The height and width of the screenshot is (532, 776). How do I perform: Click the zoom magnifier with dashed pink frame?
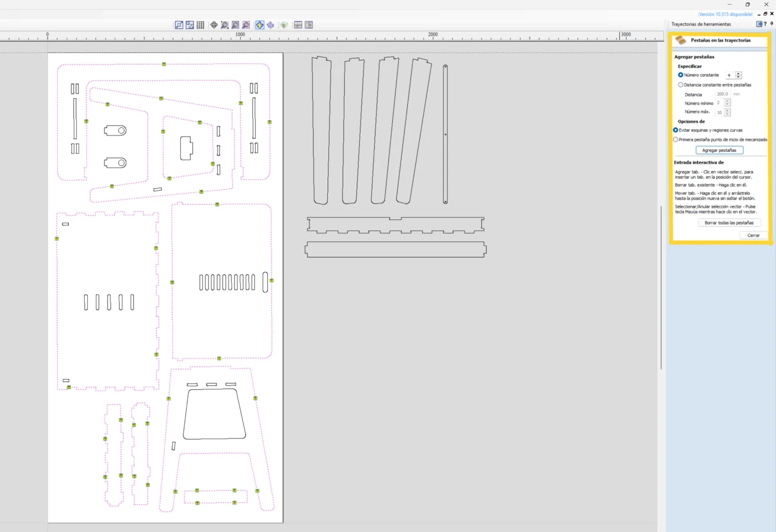[x=246, y=25]
